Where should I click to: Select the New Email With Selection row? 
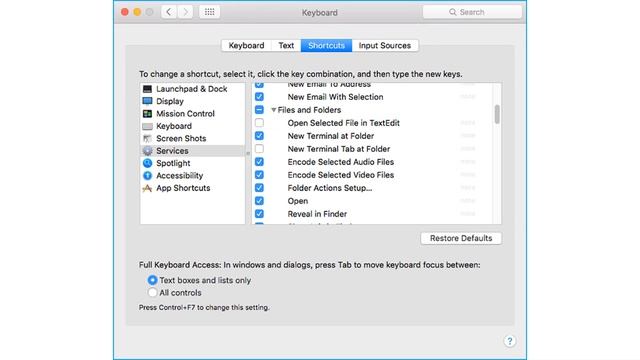coord(372,97)
